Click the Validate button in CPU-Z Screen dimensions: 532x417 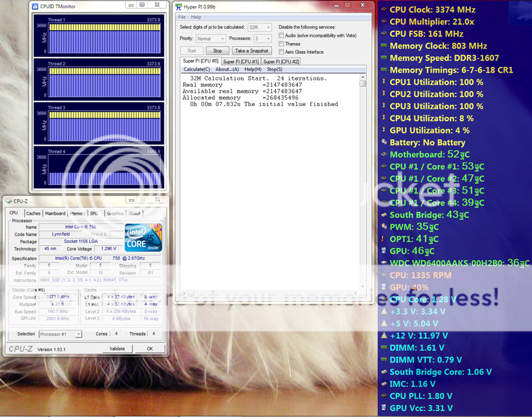[x=117, y=348]
